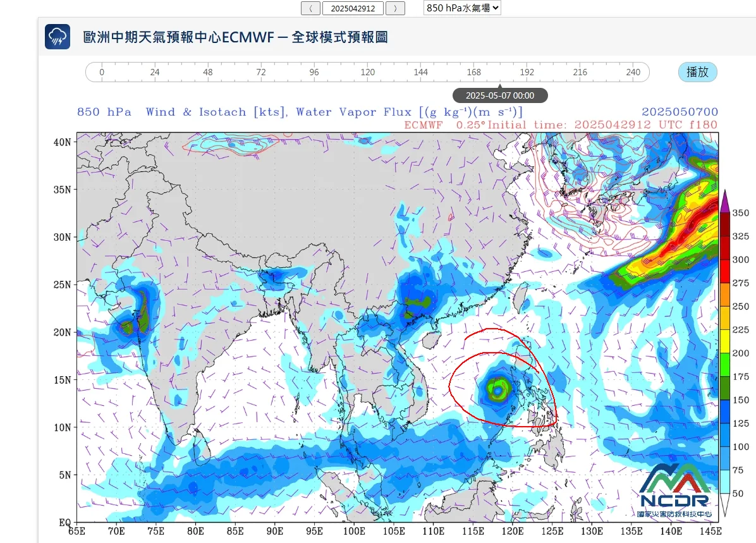756x543 pixels.
Task: Select forecast hour 72 on timeline
Action: (x=261, y=72)
